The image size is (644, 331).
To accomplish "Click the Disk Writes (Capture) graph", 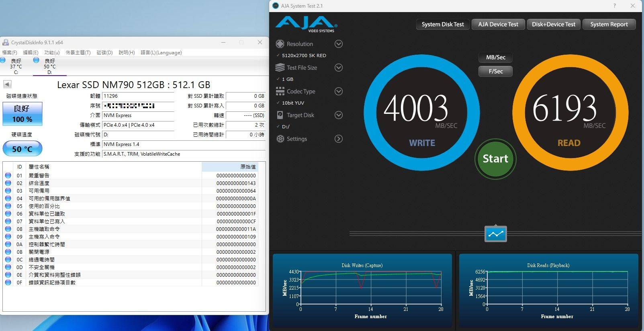I will tap(362, 290).
